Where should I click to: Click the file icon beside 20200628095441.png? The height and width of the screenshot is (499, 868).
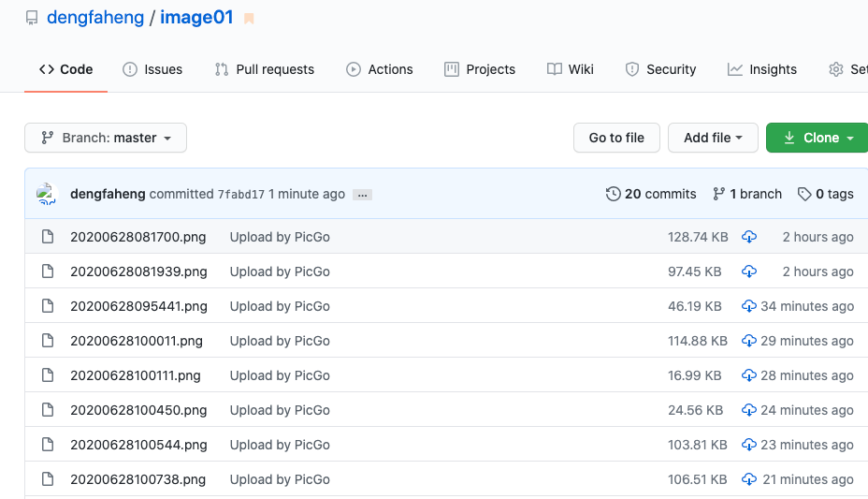pyautogui.click(x=48, y=306)
